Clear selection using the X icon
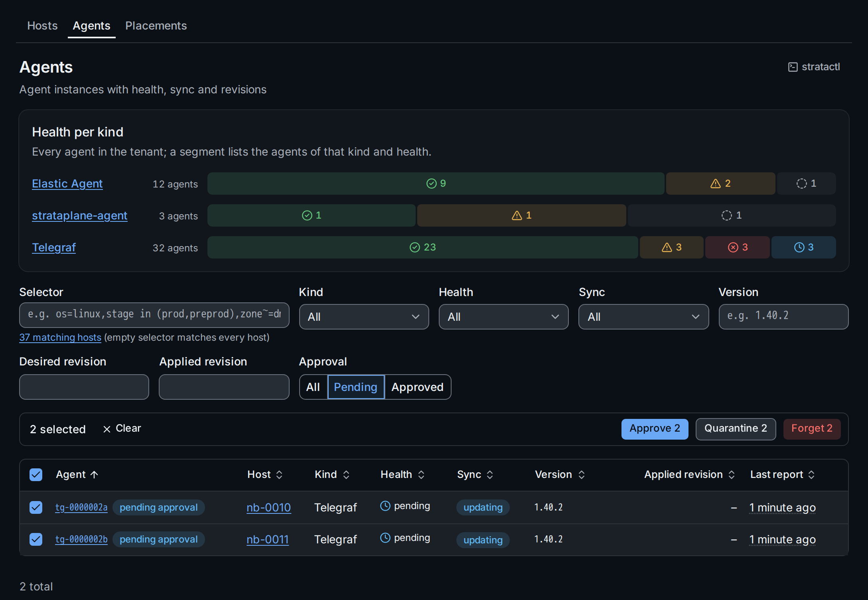 tap(107, 429)
